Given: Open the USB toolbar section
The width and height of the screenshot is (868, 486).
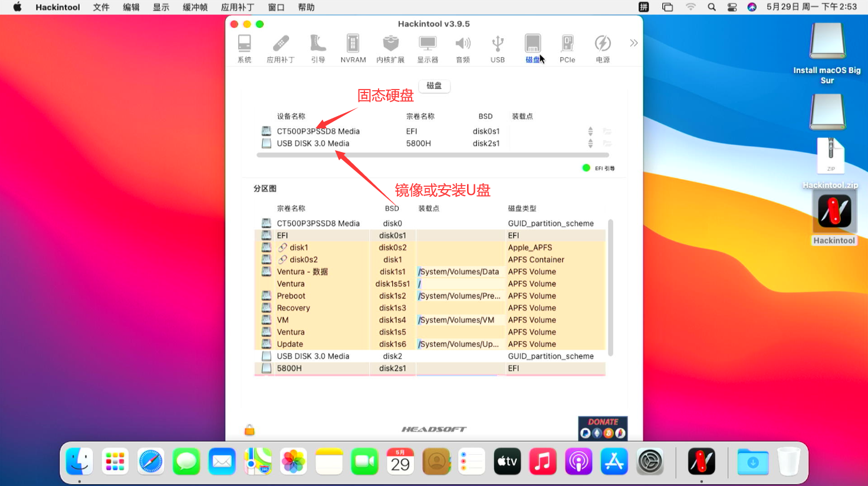Looking at the screenshot, I should 498,48.
